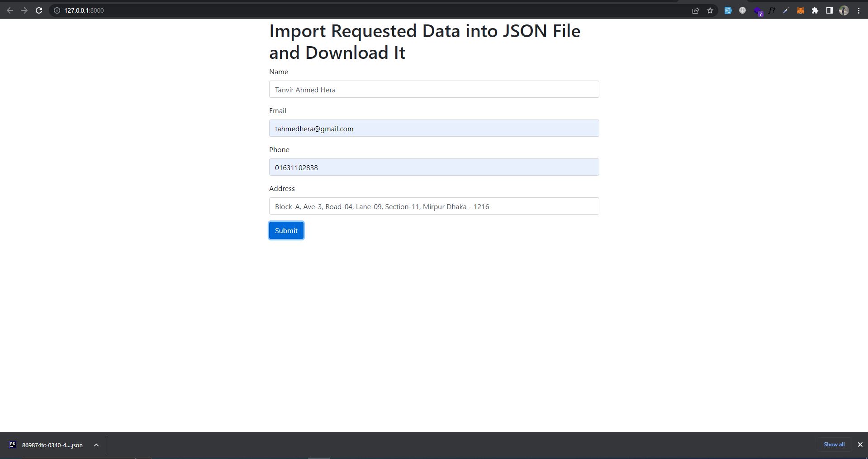This screenshot has width=868, height=459.
Task: Share this page icon
Action: point(696,10)
